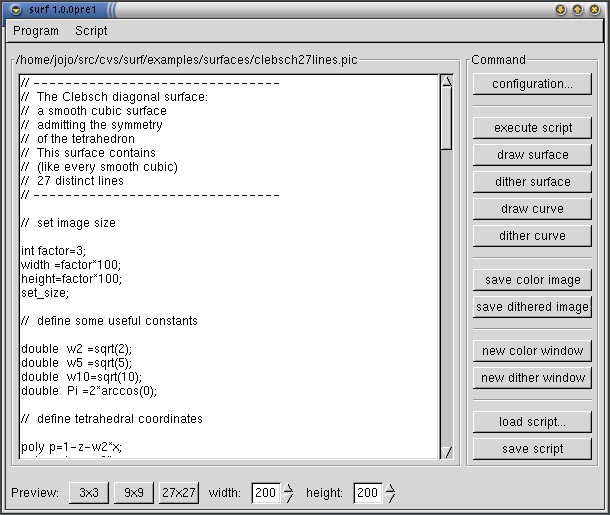Open the Program menu
The image size is (610, 515).
click(36, 31)
